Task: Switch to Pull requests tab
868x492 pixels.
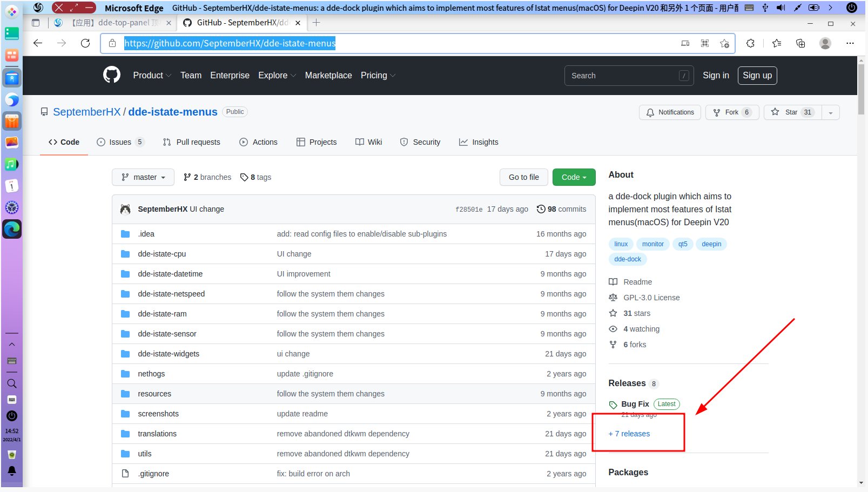Action: [x=192, y=142]
